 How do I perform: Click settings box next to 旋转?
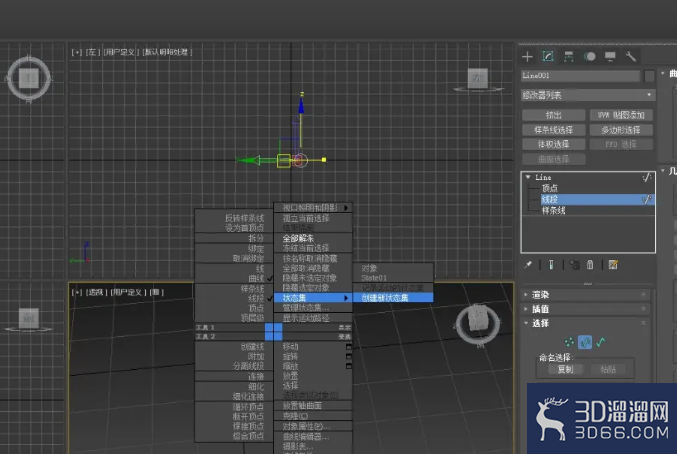point(348,357)
